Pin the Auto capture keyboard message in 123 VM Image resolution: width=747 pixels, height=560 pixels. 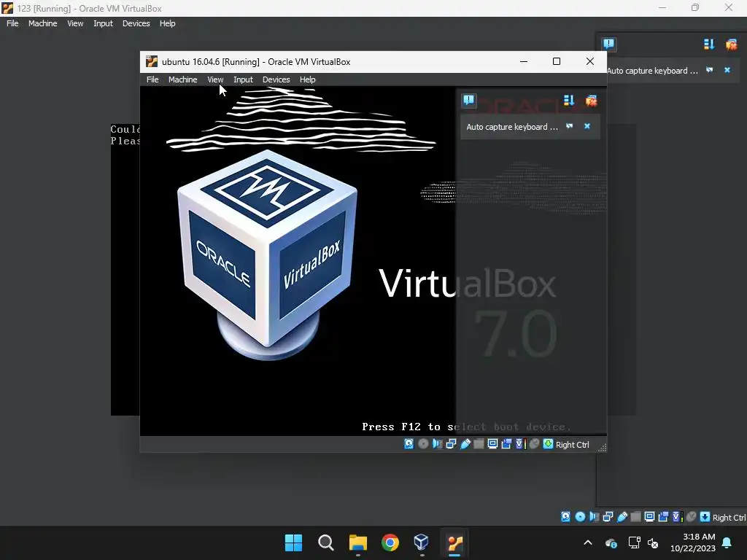click(709, 70)
